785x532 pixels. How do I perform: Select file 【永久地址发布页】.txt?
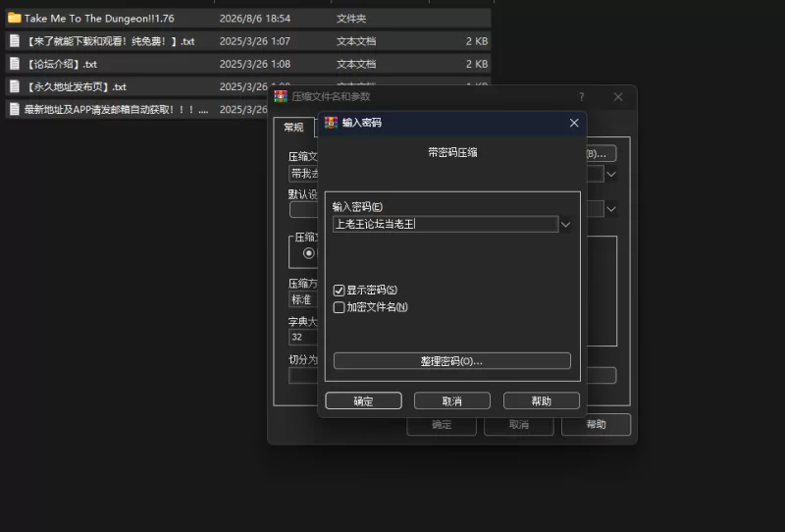[x=76, y=86]
